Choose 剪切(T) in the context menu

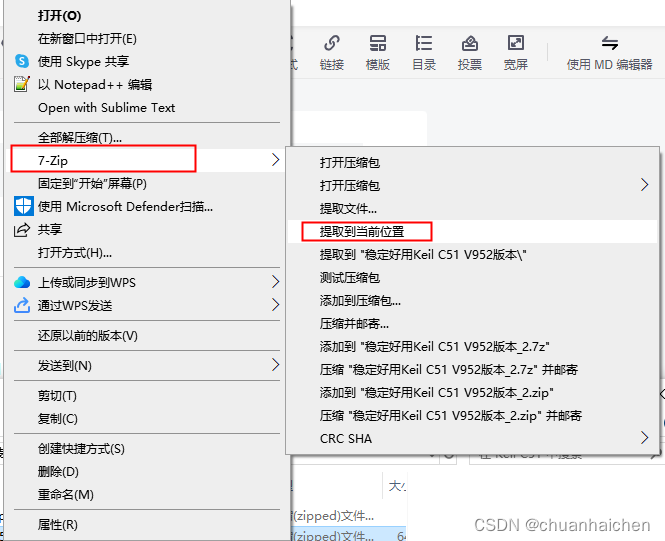57,396
